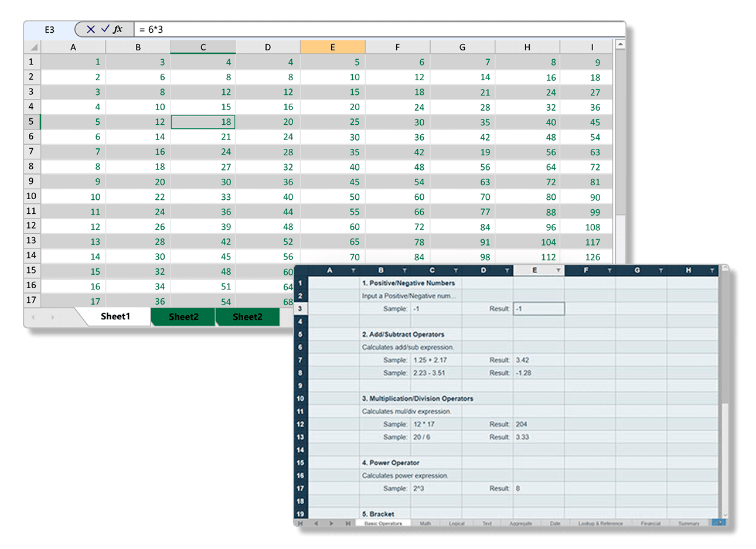Click the sample cell containing 2^3
The image size is (756, 549).
coord(436,489)
